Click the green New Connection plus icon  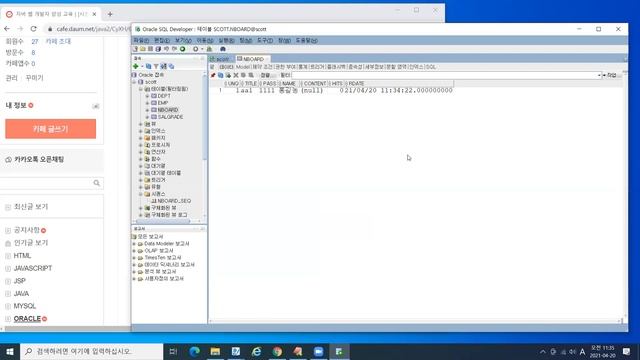coord(136,66)
